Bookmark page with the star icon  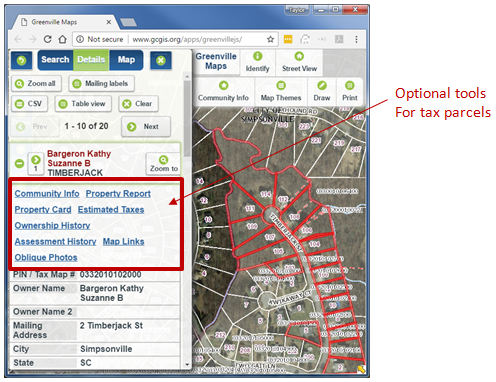[270, 39]
